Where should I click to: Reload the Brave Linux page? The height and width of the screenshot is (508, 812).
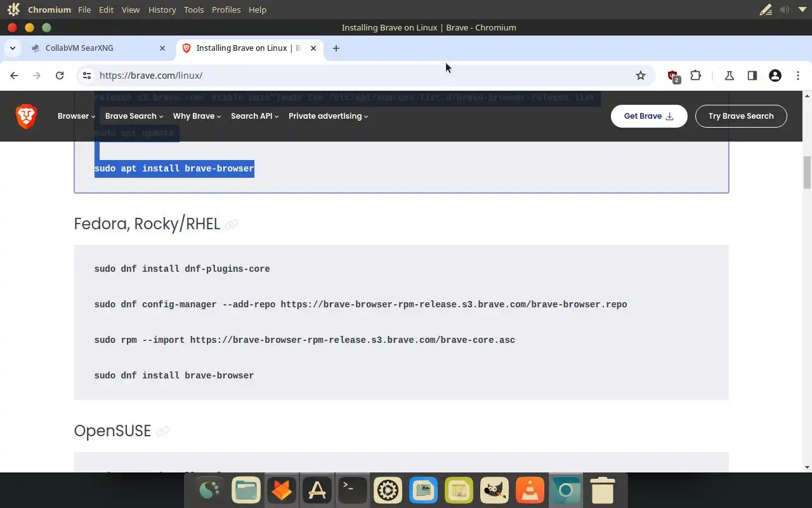(x=60, y=76)
